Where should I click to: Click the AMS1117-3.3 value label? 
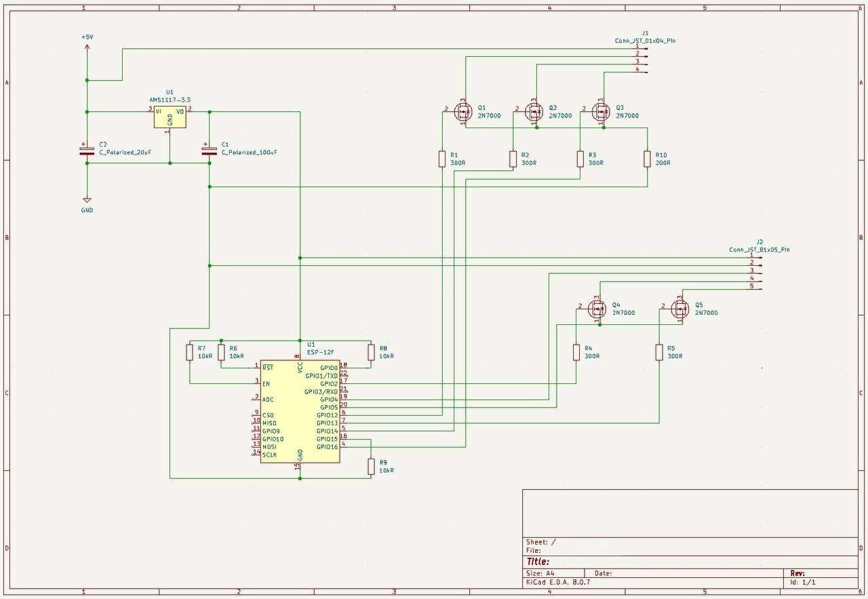pyautogui.click(x=170, y=100)
